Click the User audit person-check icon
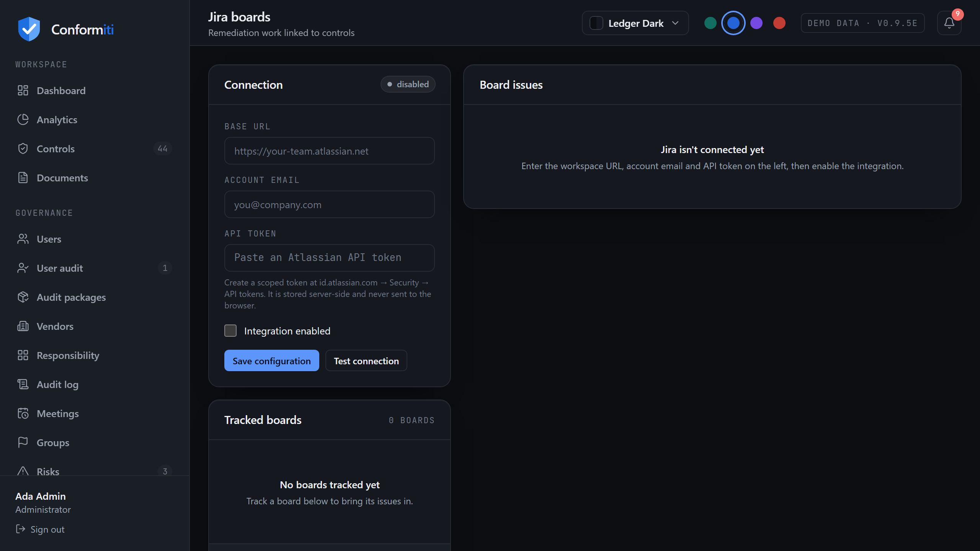 23,268
